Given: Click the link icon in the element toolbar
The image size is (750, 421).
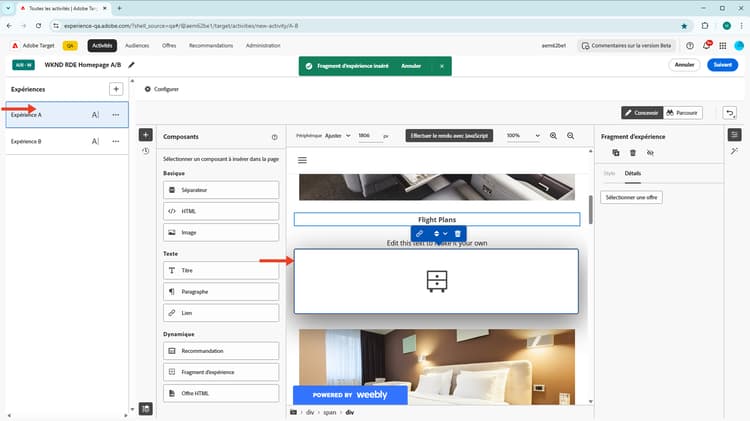Looking at the screenshot, I should tap(419, 233).
